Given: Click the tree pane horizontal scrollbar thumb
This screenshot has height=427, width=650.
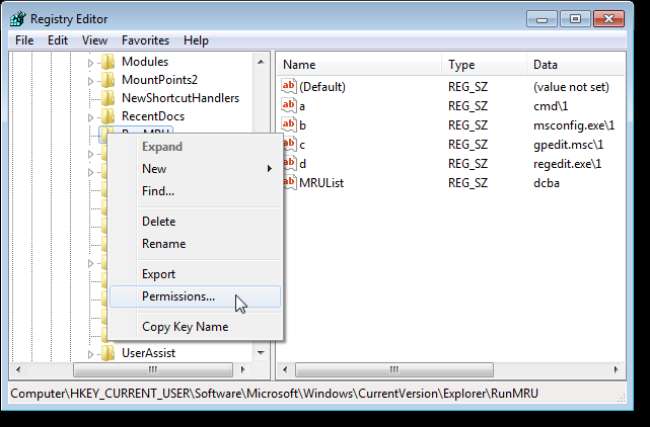Looking at the screenshot, I should (153, 369).
